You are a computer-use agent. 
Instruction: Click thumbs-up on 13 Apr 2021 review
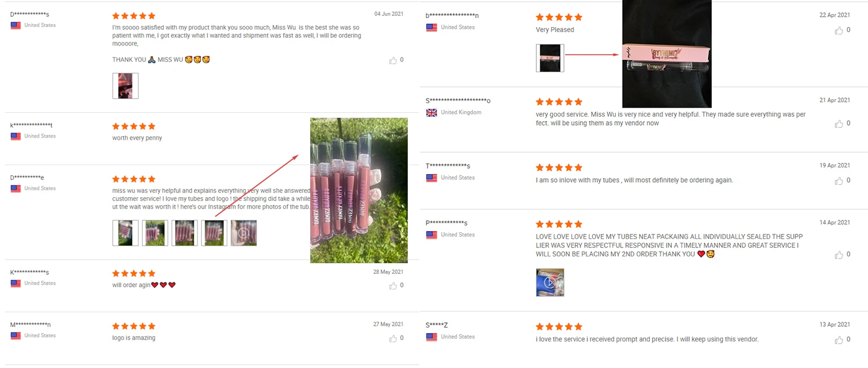point(839,340)
